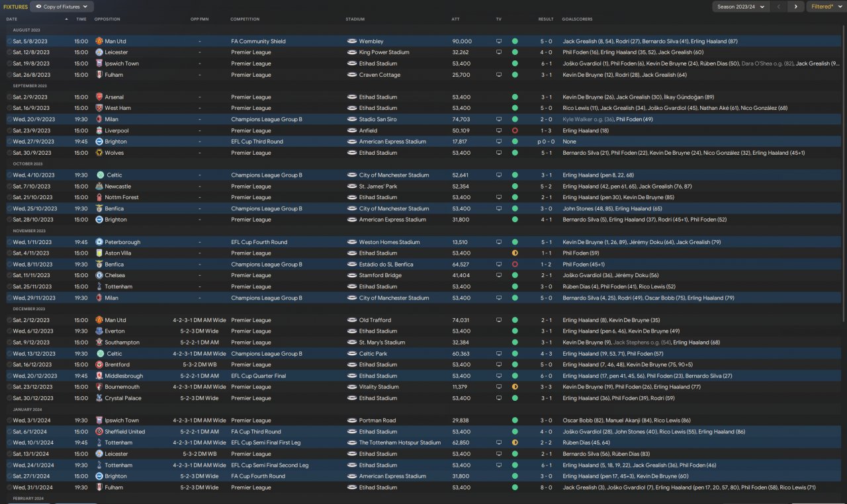Expand the Filtered options dropdown
The image size is (847, 504).
pos(825,7)
